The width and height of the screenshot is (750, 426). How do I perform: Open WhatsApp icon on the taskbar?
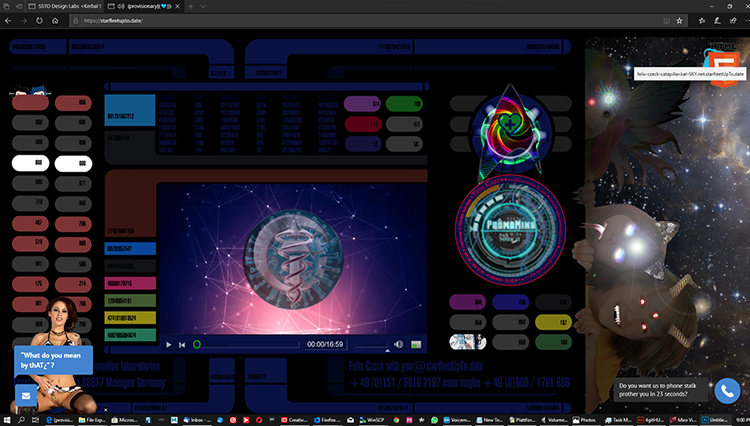[434, 420]
